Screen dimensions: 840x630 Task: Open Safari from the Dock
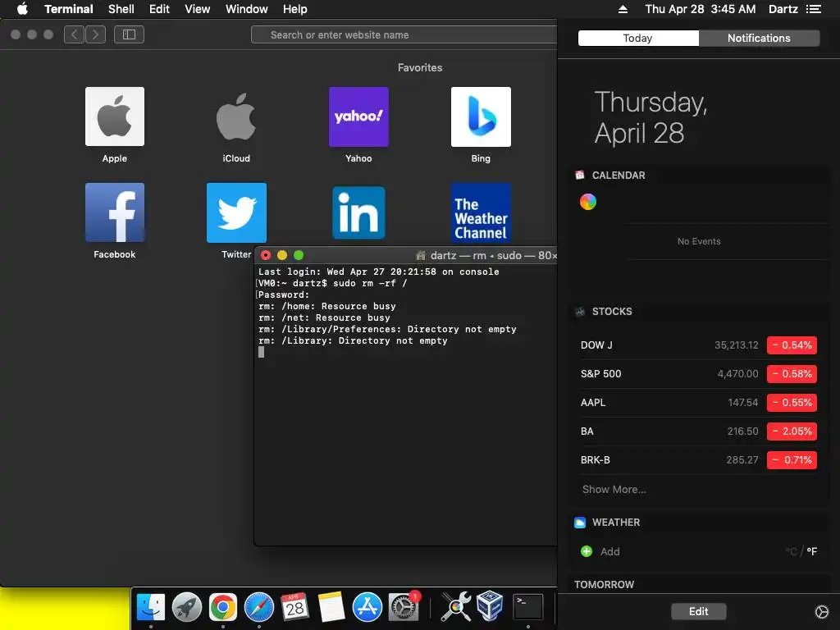click(258, 607)
